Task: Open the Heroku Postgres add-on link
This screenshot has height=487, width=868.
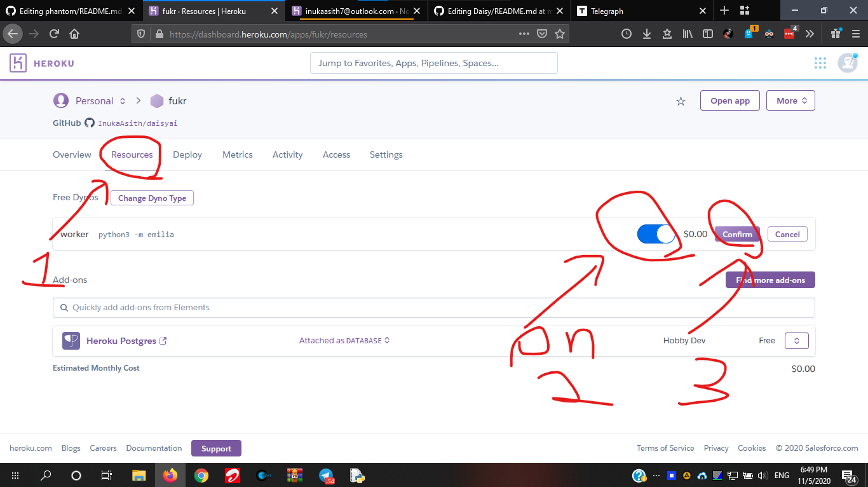Action: (x=121, y=341)
